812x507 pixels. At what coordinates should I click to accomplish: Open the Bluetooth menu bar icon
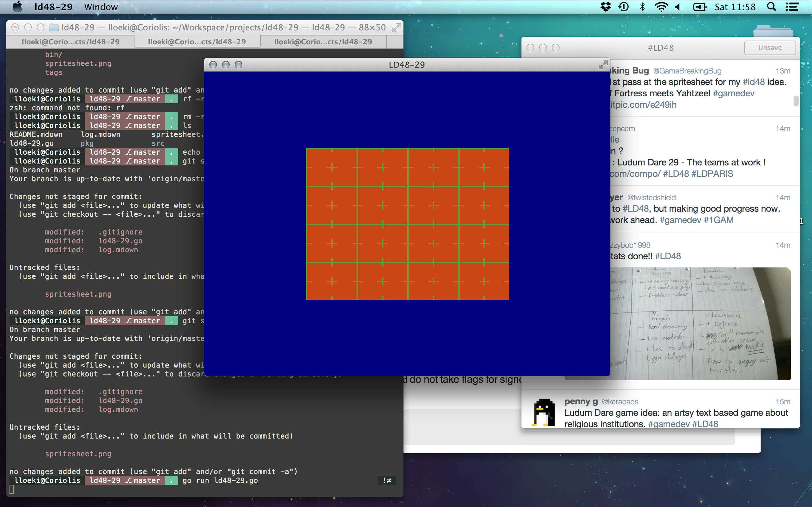642,7
